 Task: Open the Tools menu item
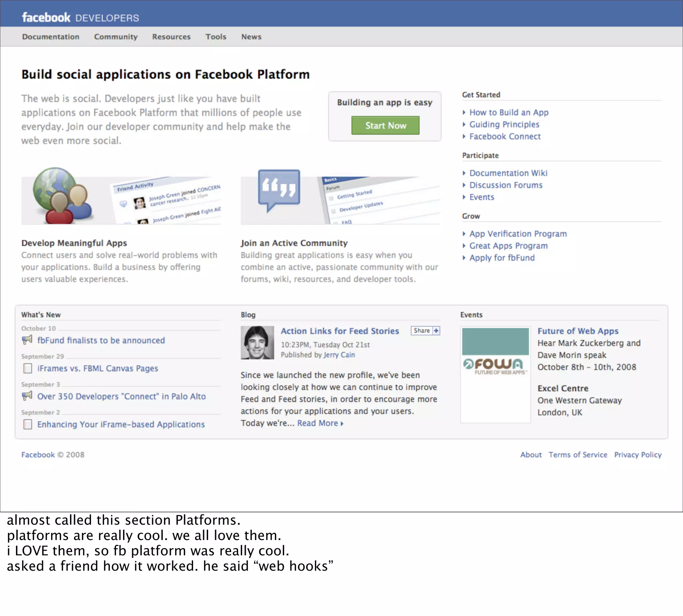pos(216,37)
